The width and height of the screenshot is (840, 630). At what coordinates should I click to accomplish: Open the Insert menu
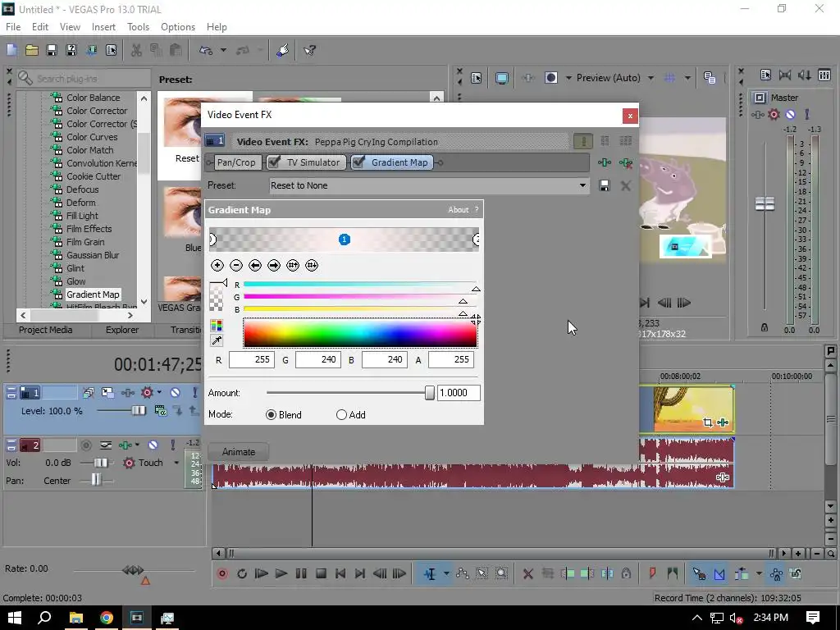(x=103, y=27)
